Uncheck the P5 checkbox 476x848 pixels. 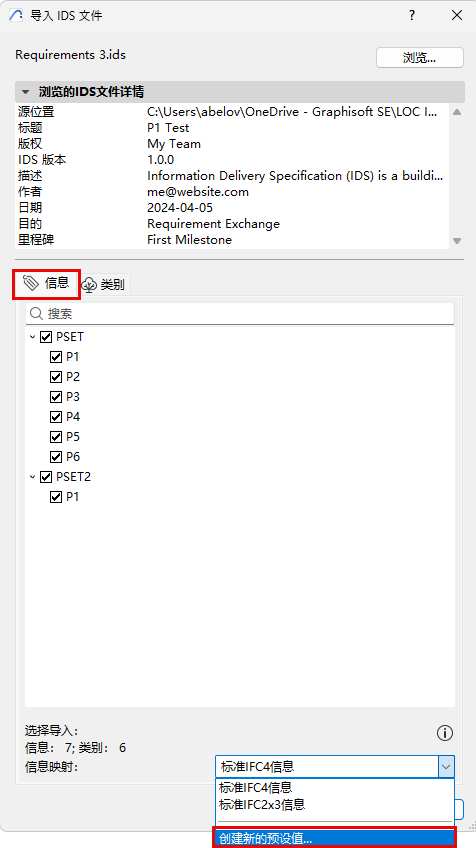56,437
